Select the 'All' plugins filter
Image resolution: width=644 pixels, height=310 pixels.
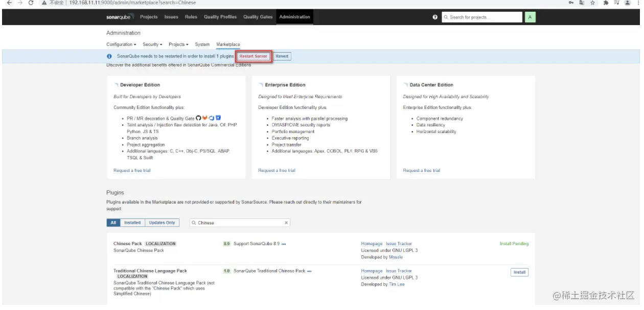coord(113,223)
